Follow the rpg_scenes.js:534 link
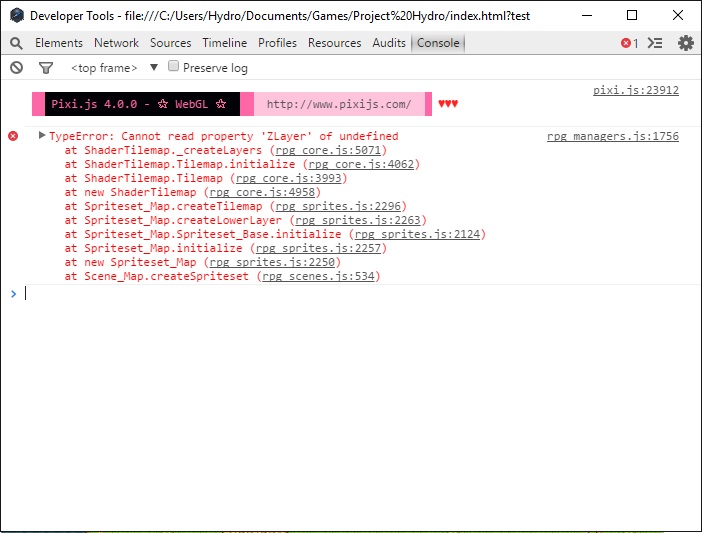Viewport: 702px width, 533px height. [x=318, y=276]
